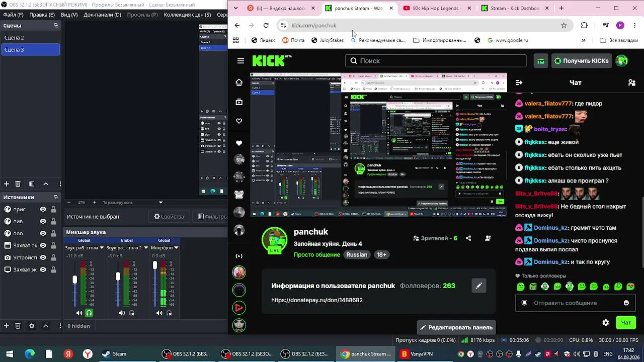Open the Файл menu in OBS

point(14,15)
